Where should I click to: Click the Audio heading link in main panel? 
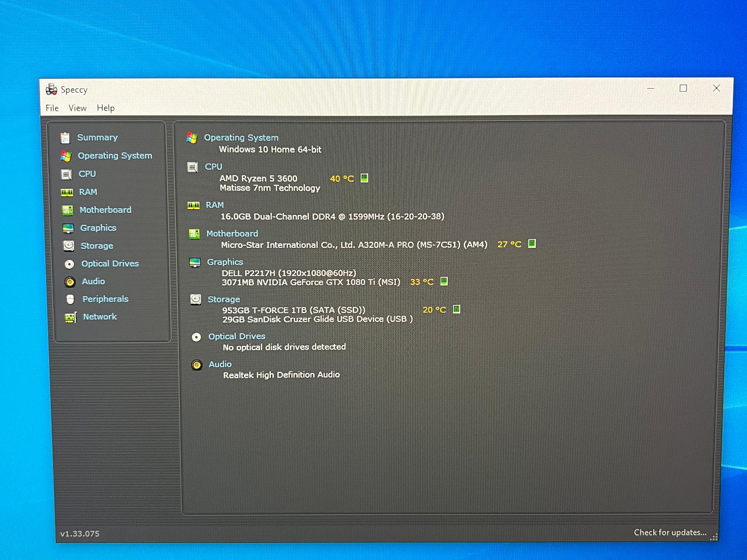point(220,364)
